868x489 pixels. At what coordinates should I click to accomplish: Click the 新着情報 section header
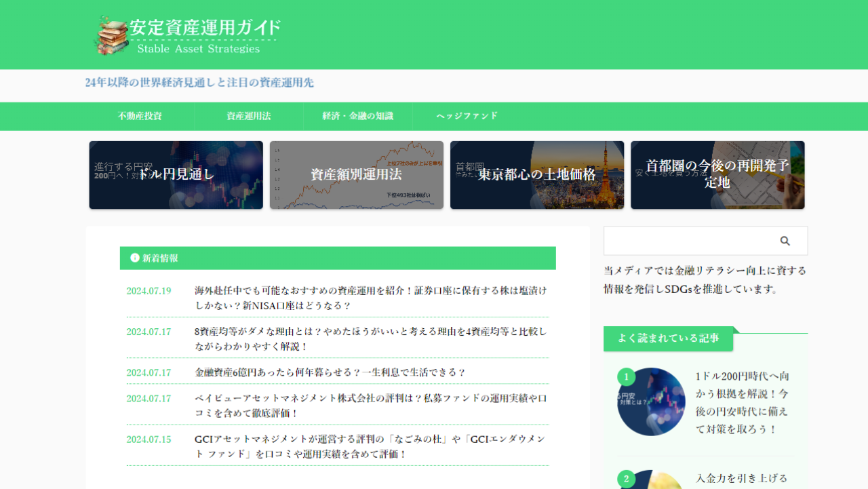[x=338, y=258]
